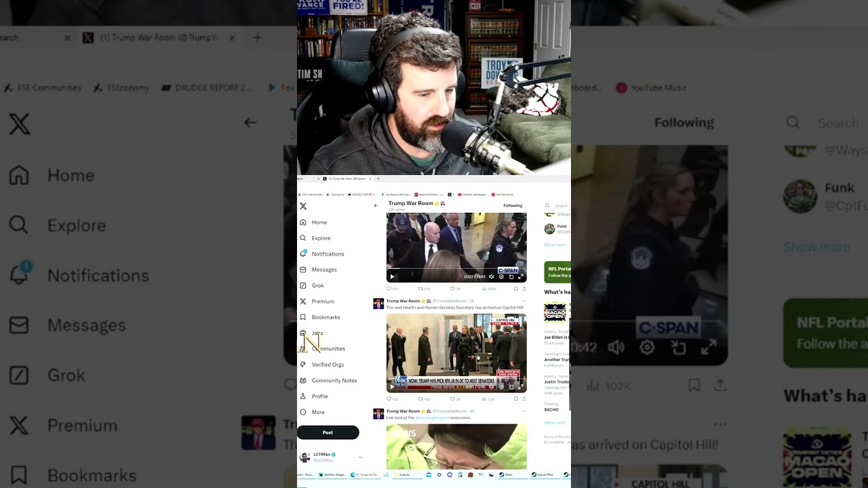
Task: Click the black Post button
Action: [328, 432]
